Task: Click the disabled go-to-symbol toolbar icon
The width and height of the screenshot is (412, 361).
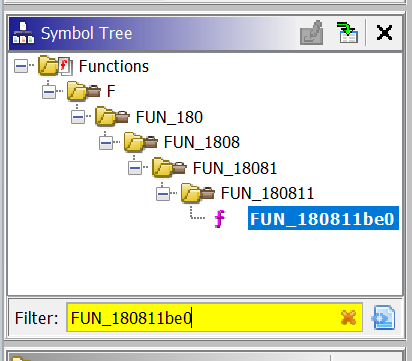Action: (x=312, y=33)
